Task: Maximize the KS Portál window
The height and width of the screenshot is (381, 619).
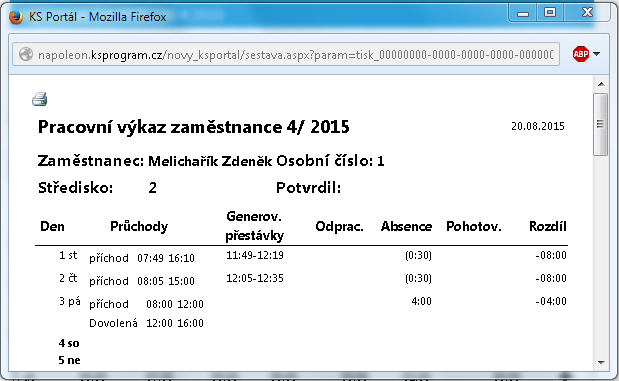Action: click(x=550, y=13)
